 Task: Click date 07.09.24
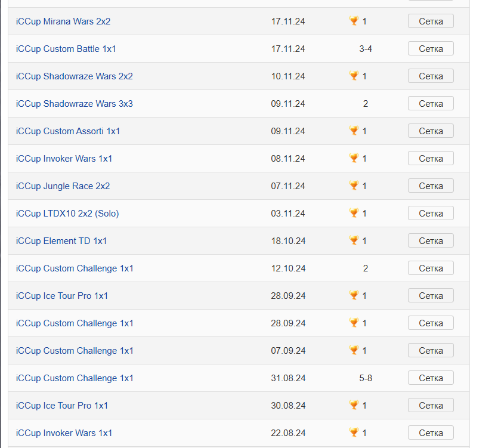(288, 351)
